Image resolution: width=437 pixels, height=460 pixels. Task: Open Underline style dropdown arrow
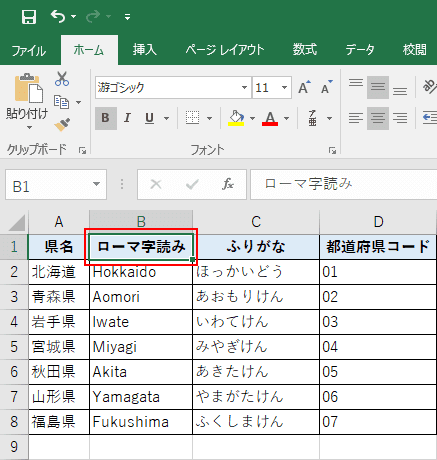[166, 118]
